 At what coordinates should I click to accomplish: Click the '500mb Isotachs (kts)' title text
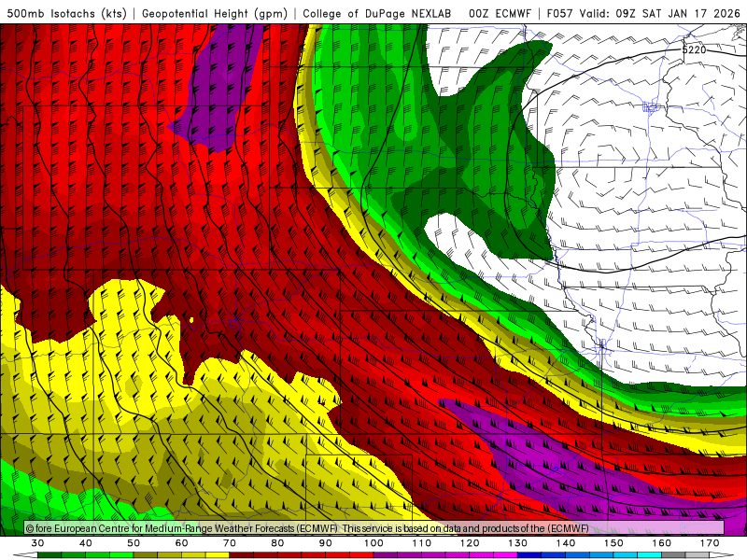66,14
